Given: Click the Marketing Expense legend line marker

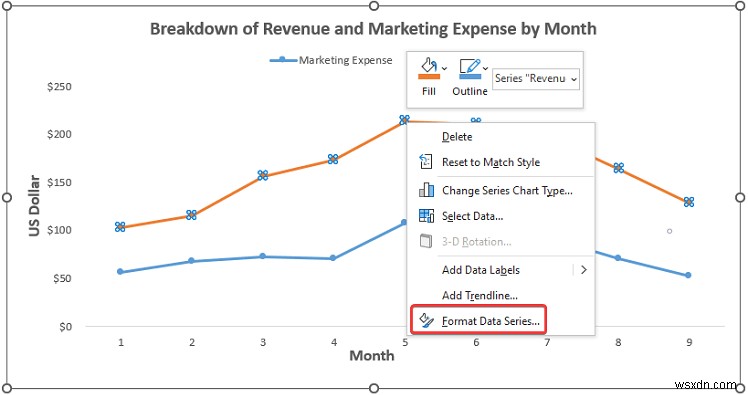Looking at the screenshot, I should coord(282,60).
